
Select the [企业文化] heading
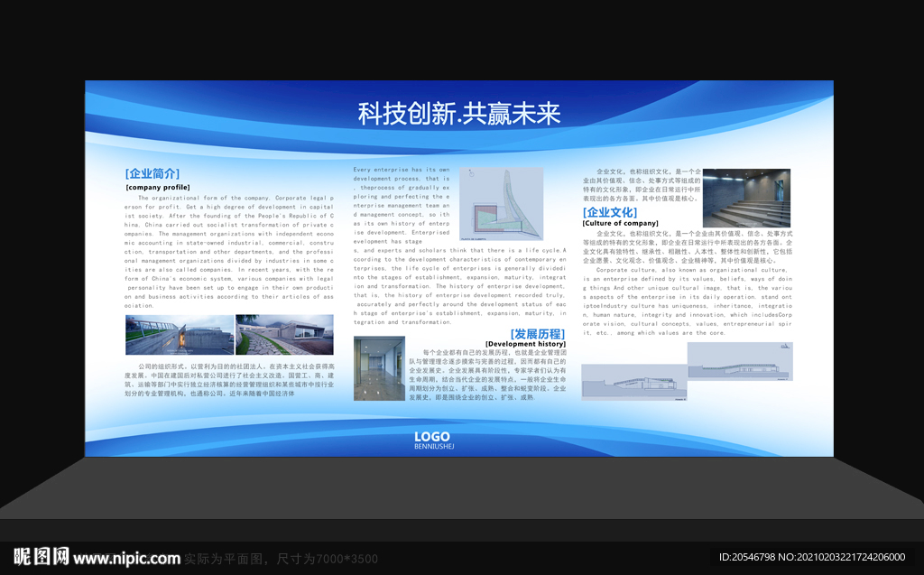coord(610,212)
